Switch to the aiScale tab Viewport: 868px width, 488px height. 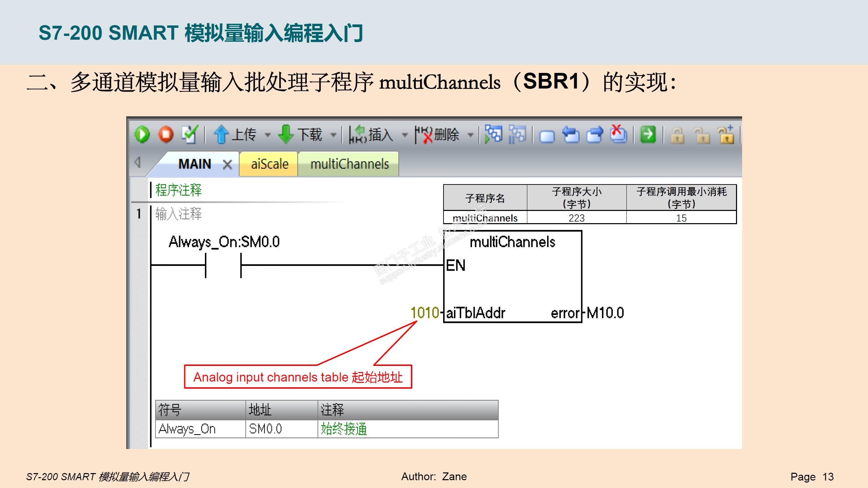269,164
